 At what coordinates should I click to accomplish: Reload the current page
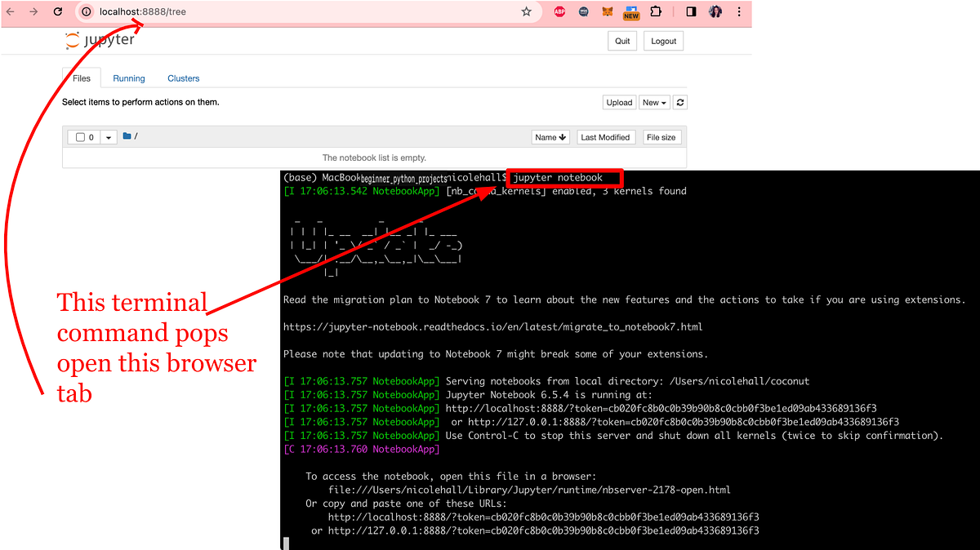(57, 11)
